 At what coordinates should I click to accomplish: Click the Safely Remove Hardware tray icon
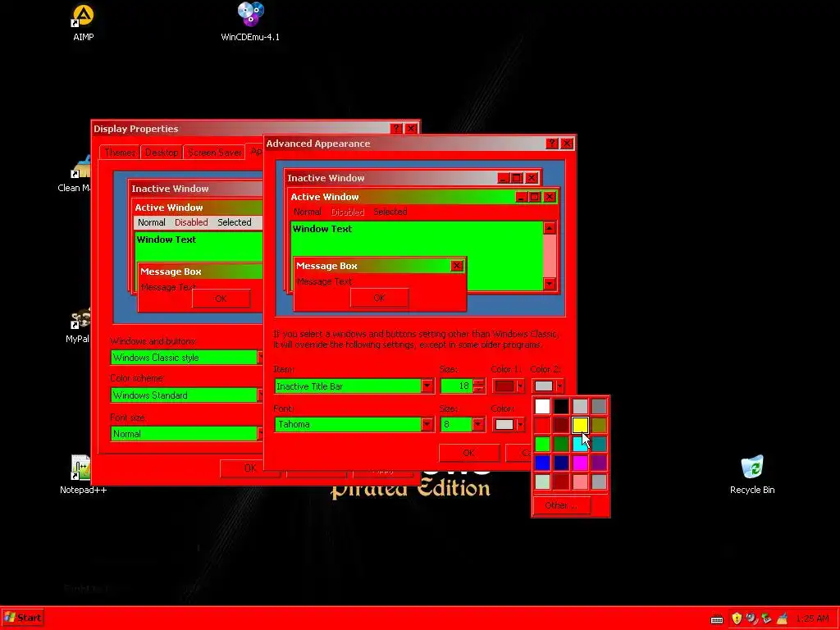pyautogui.click(x=766, y=619)
